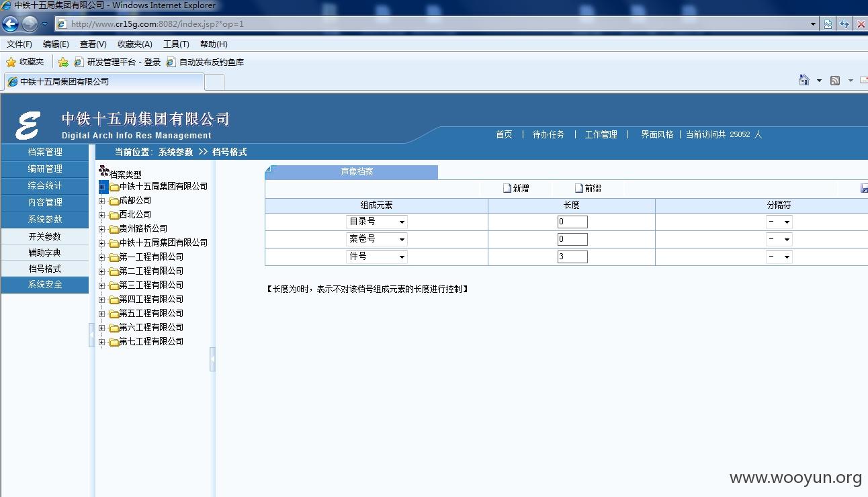Click the red stop loading icon

[x=860, y=24]
